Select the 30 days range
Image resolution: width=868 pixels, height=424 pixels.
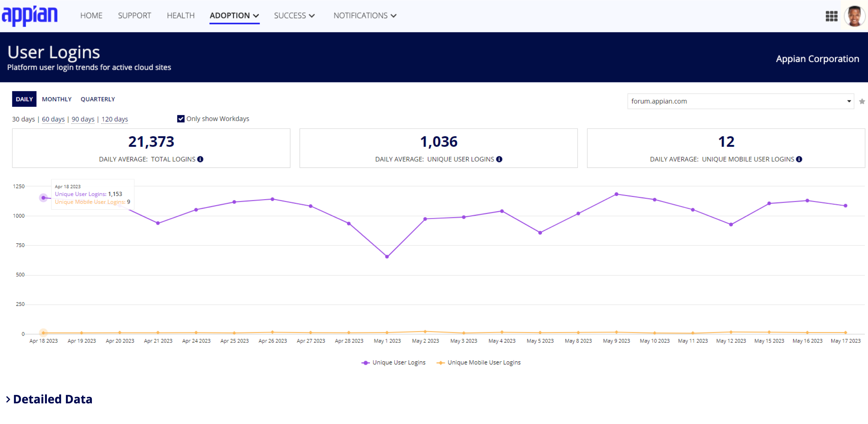[x=24, y=119]
